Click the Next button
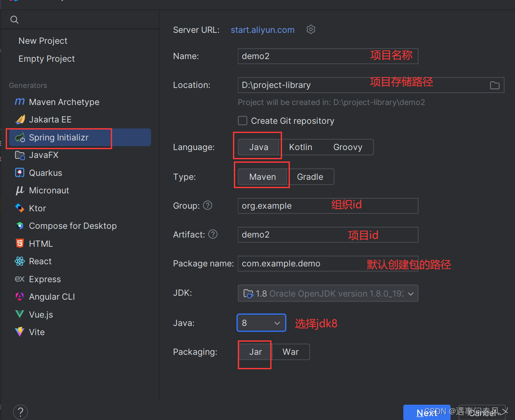The width and height of the screenshot is (515, 420). click(427, 413)
